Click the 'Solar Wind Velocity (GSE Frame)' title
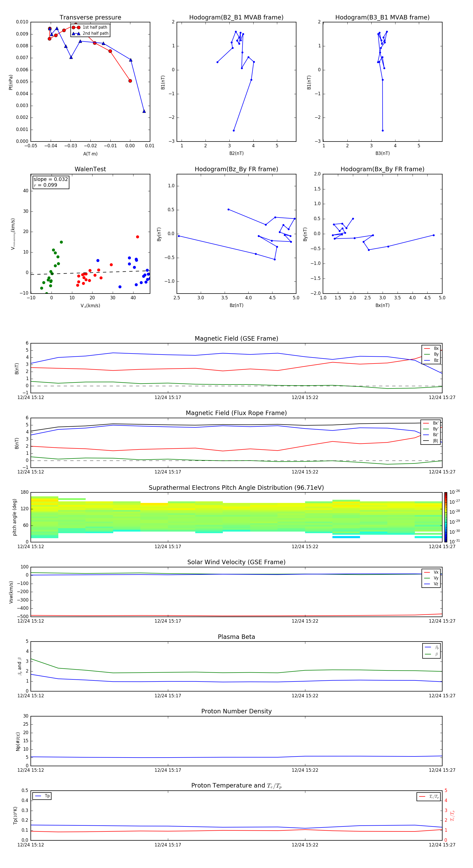The width and height of the screenshot is (473, 868). click(x=236, y=562)
